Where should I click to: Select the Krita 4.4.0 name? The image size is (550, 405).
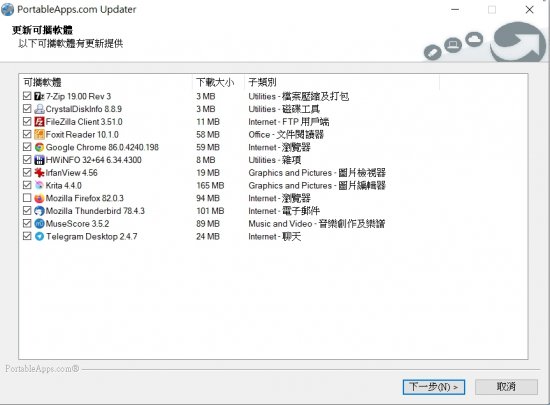[63, 185]
